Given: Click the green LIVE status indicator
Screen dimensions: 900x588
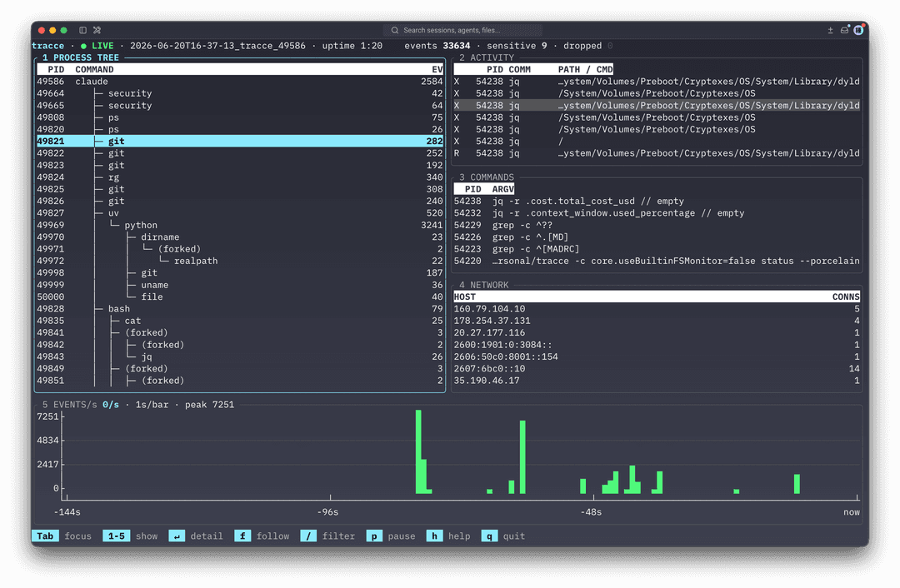Looking at the screenshot, I should pos(97,46).
